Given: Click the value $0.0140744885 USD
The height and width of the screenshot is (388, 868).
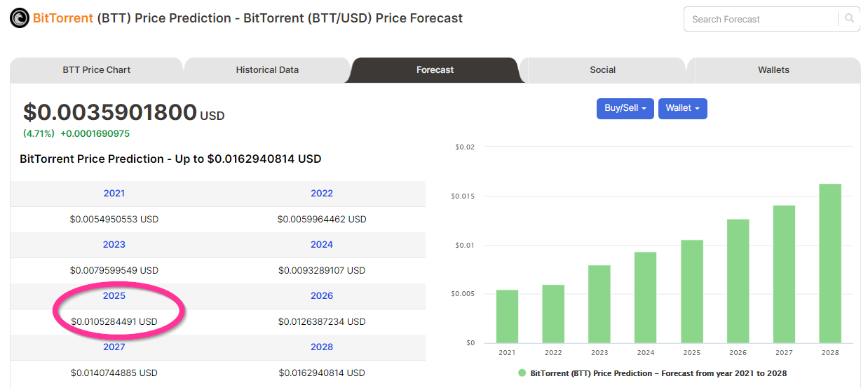Looking at the screenshot, I should 114,373.
